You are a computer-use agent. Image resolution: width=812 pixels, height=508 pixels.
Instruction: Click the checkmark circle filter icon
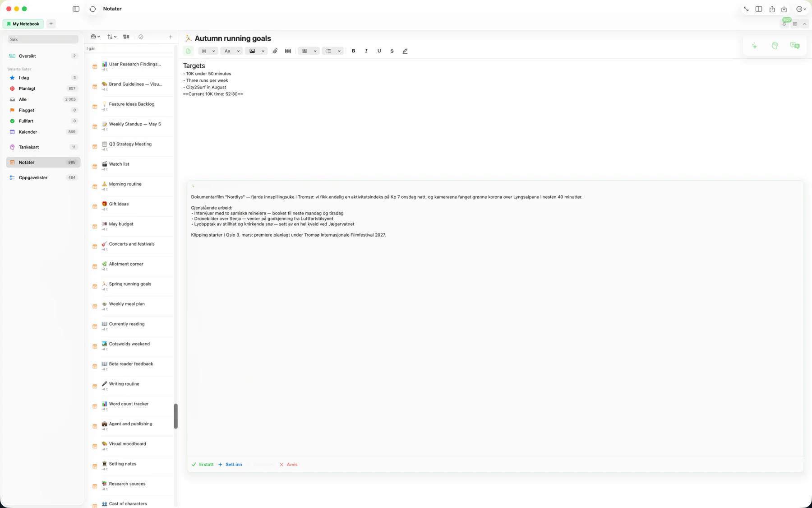point(141,37)
